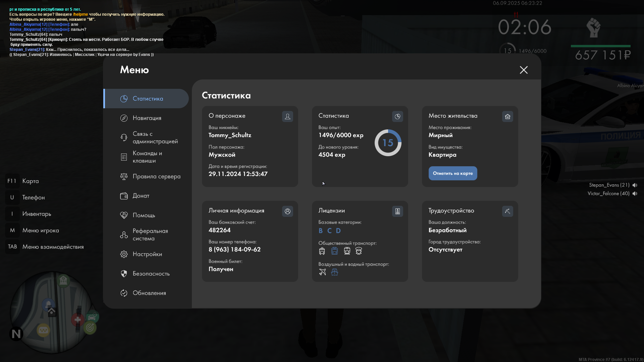Click the N compass marker on minimap
Screen dimensions: 644x362
[16, 334]
